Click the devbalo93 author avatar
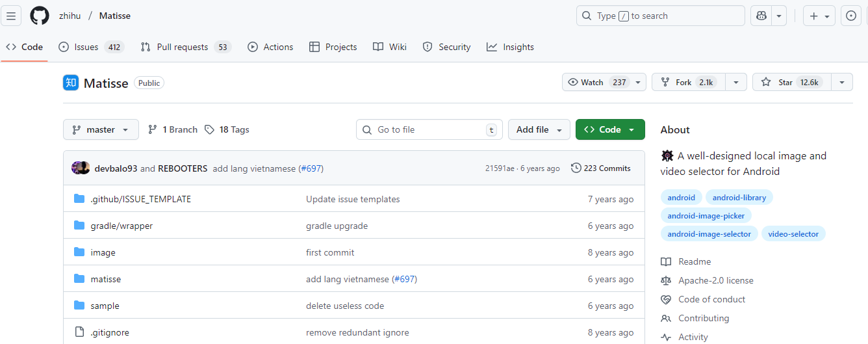868x344 pixels. click(x=78, y=168)
